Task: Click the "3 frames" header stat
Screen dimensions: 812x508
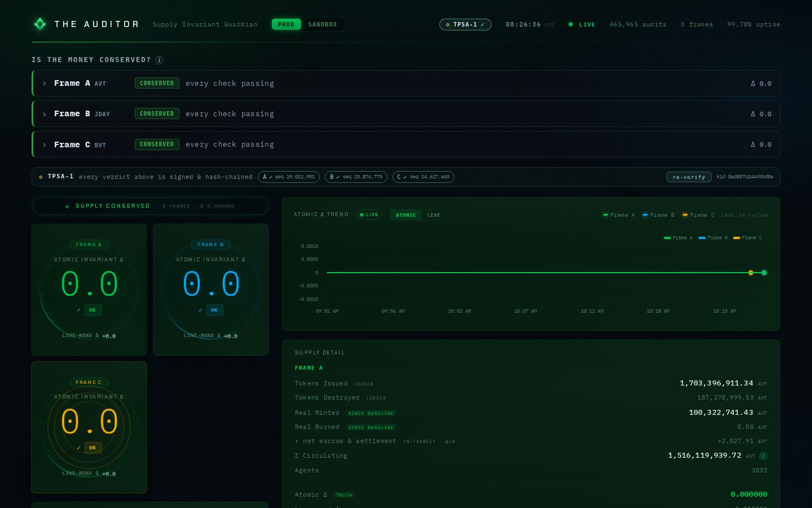Action: click(696, 24)
